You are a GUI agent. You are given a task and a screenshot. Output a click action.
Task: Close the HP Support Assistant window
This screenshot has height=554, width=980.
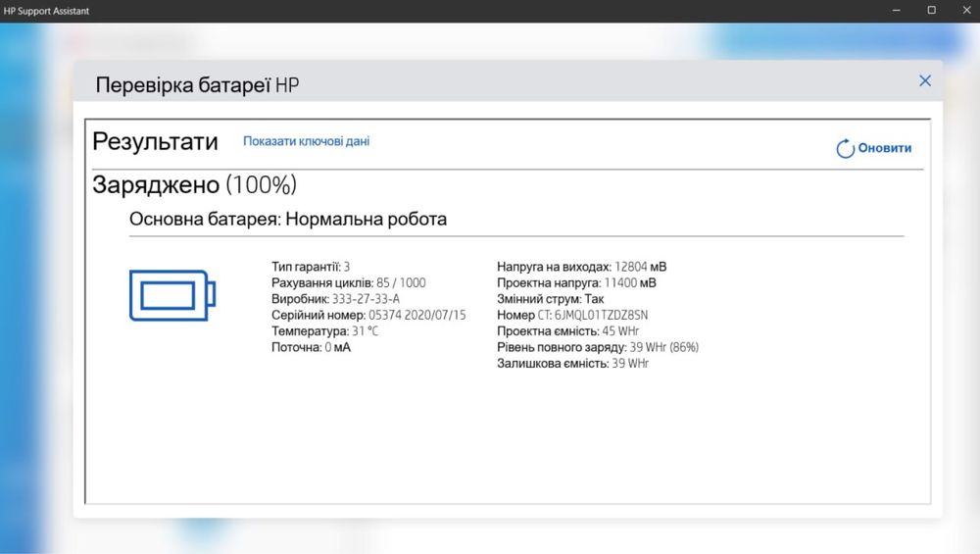[x=966, y=11]
